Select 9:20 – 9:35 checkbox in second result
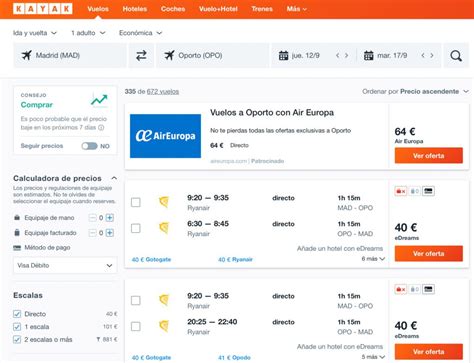474x363 pixels. [x=136, y=300]
